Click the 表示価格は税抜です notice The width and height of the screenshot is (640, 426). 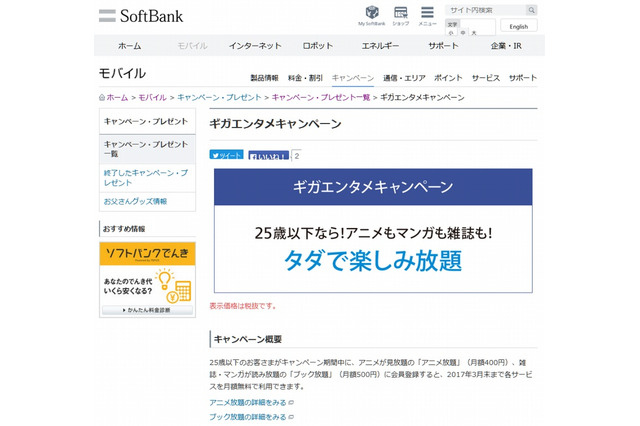[x=244, y=306]
